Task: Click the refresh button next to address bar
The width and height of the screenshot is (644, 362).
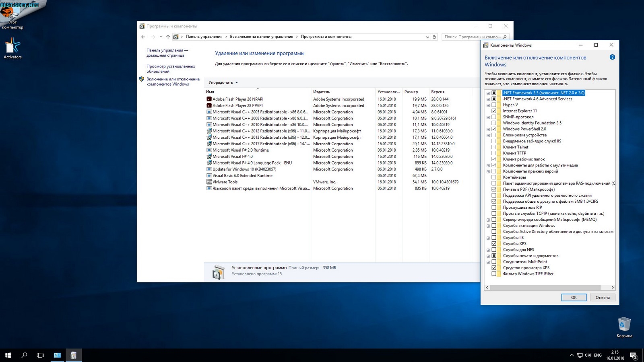Action: click(434, 37)
